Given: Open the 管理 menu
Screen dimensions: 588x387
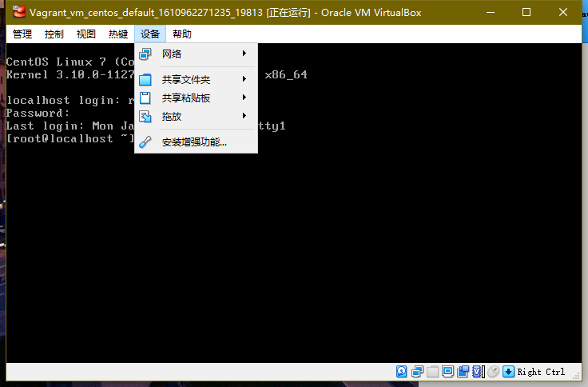Looking at the screenshot, I should point(22,34).
